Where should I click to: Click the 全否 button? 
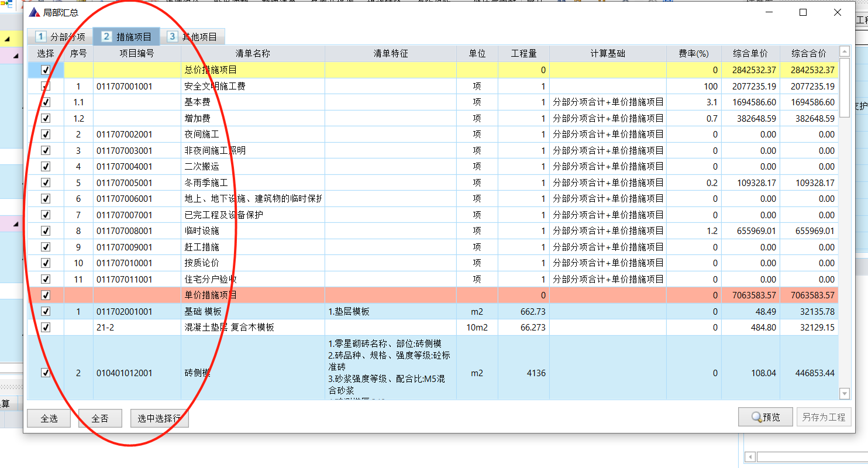click(100, 418)
